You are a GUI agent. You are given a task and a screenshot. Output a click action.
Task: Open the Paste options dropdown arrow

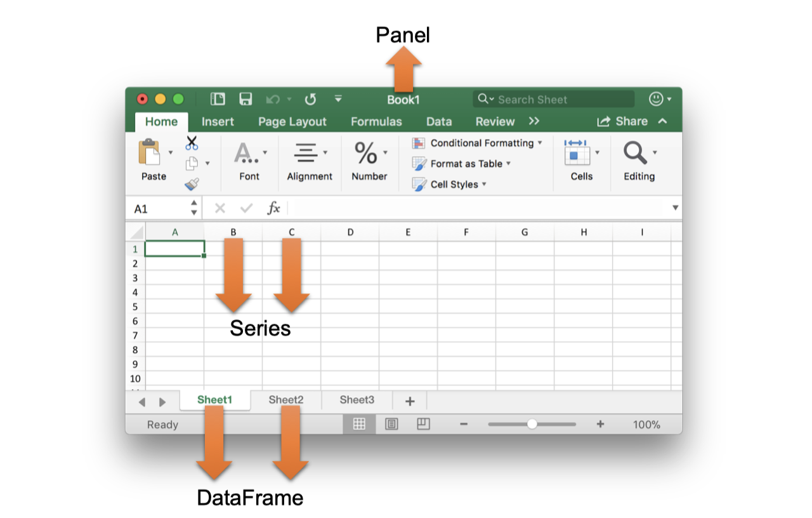tap(170, 152)
